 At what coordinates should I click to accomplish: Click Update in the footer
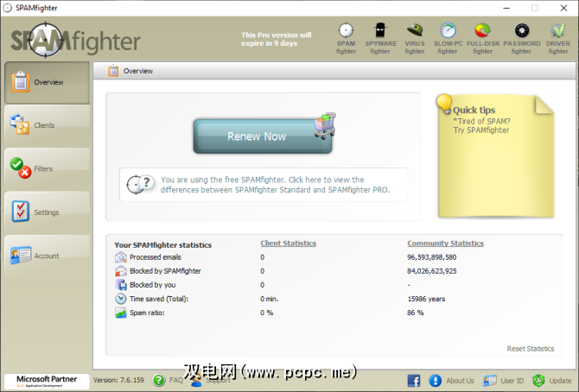tap(552, 381)
